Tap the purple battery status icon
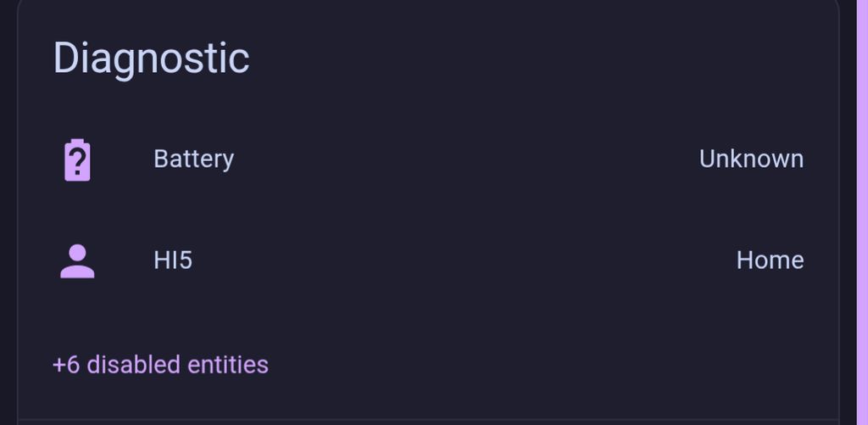The width and height of the screenshot is (868, 425). 77,159
